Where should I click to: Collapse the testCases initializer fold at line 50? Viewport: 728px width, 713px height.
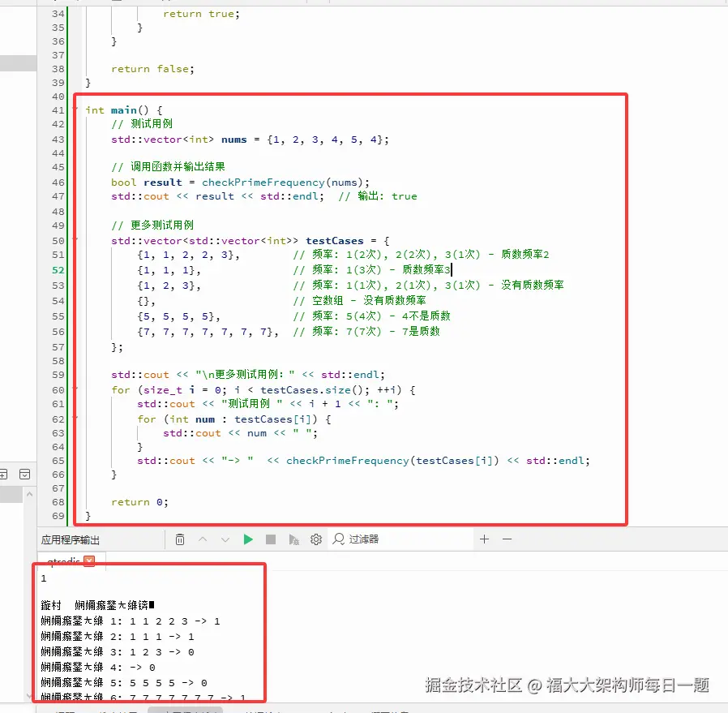point(75,240)
